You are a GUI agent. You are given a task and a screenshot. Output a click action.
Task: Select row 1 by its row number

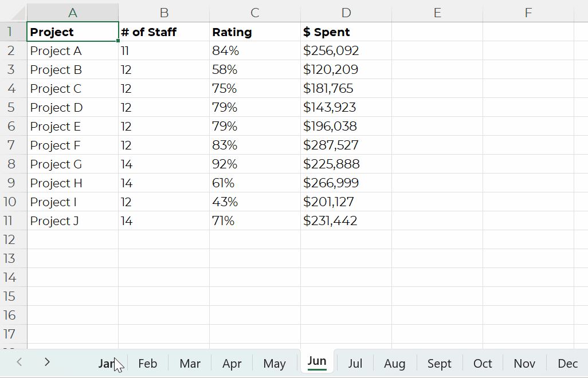(x=11, y=31)
